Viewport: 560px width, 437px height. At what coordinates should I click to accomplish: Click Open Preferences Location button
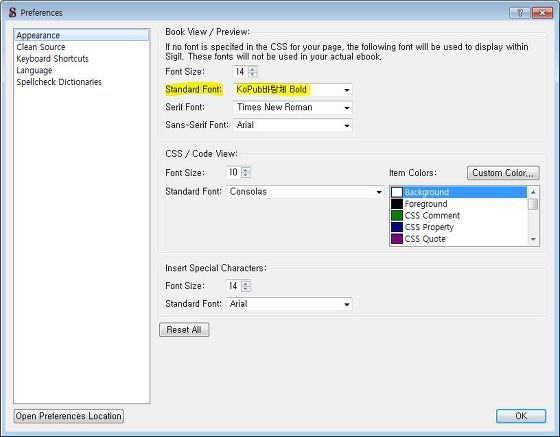point(69,416)
